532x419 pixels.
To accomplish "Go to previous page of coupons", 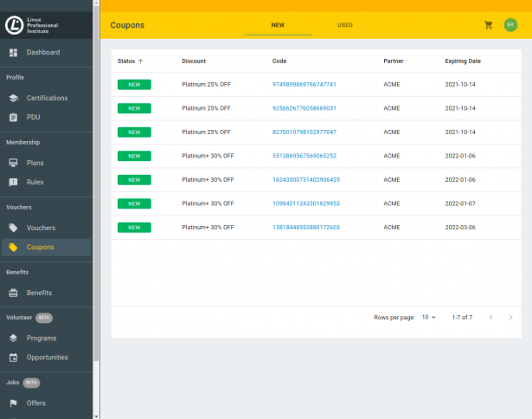I will (490, 318).
